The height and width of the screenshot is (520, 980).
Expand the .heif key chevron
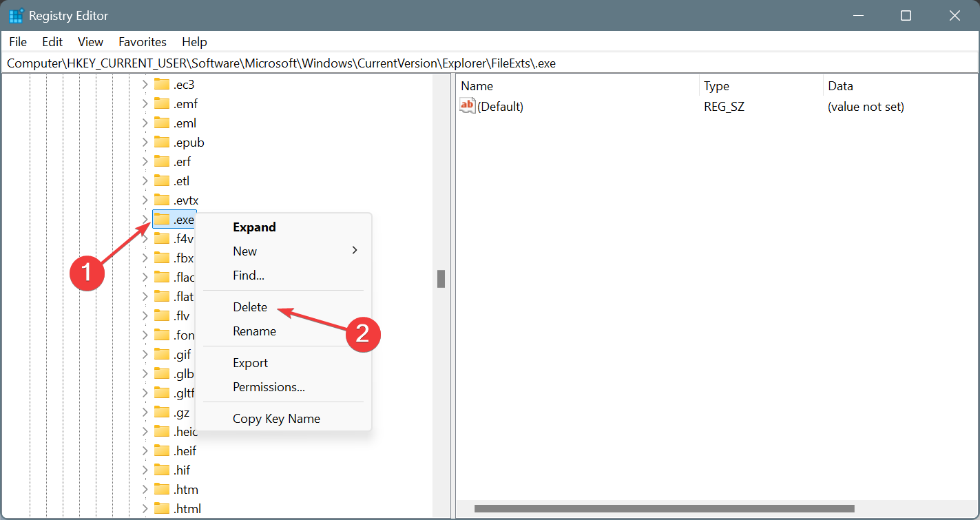[145, 450]
